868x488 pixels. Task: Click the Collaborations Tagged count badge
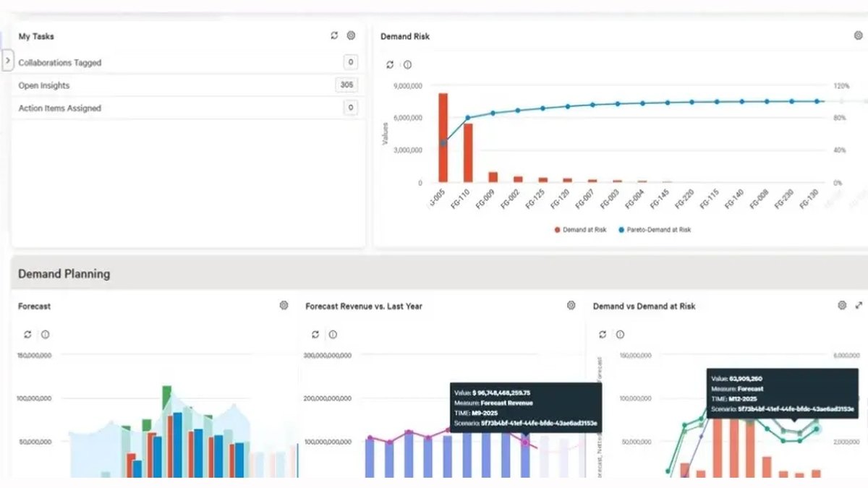click(x=350, y=63)
